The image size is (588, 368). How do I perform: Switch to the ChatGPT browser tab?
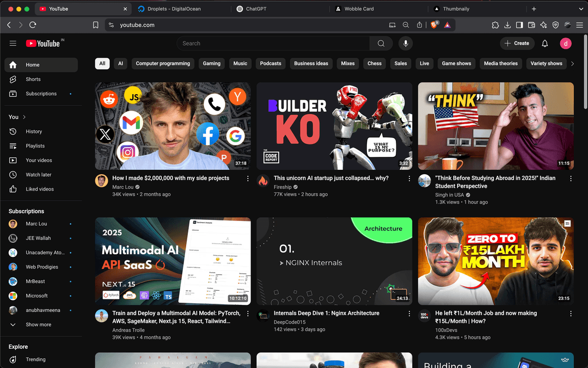point(280,9)
